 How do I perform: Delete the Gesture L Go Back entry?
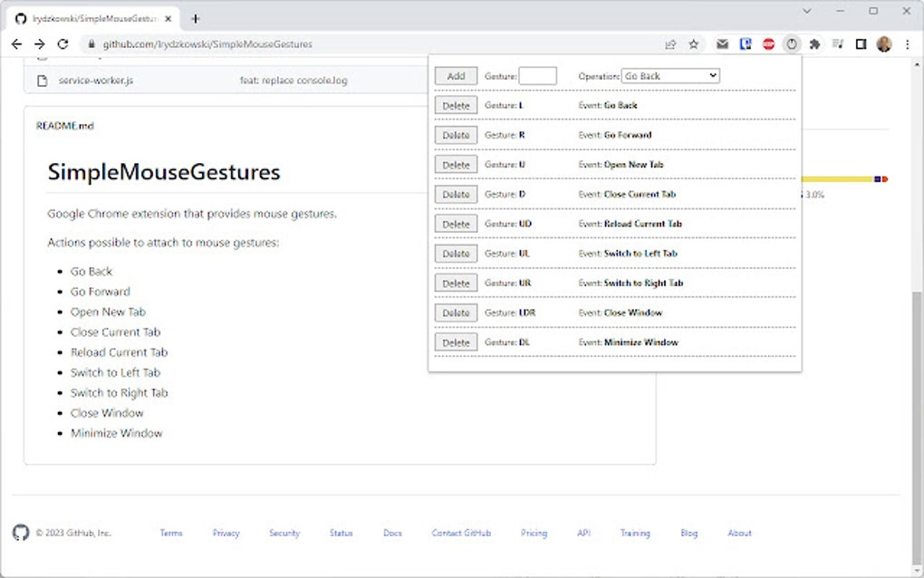point(456,105)
